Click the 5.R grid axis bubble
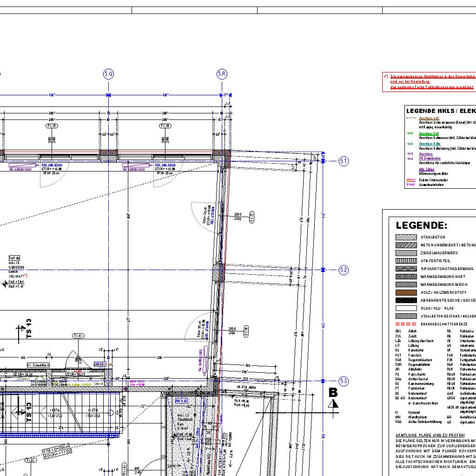476x476 pixels. point(222,74)
